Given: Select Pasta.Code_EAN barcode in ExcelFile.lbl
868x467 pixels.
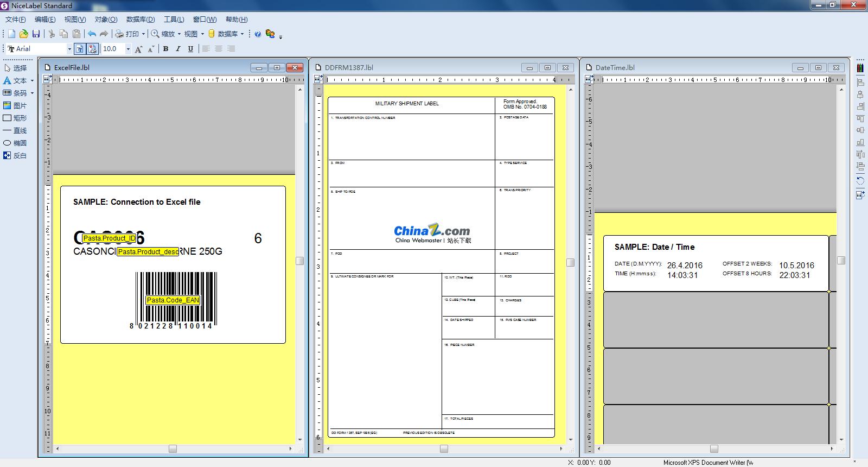Looking at the screenshot, I should point(173,300).
